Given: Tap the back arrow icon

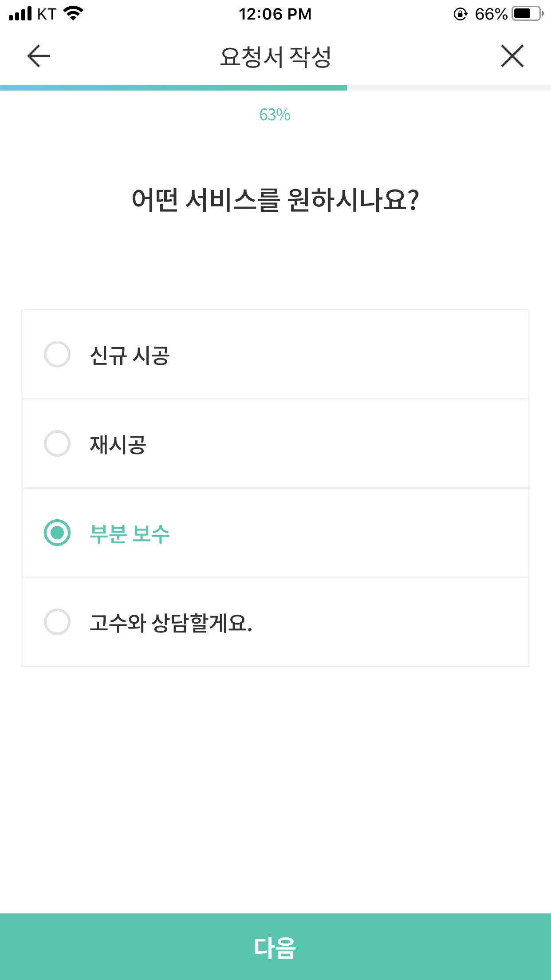Looking at the screenshot, I should pyautogui.click(x=39, y=56).
